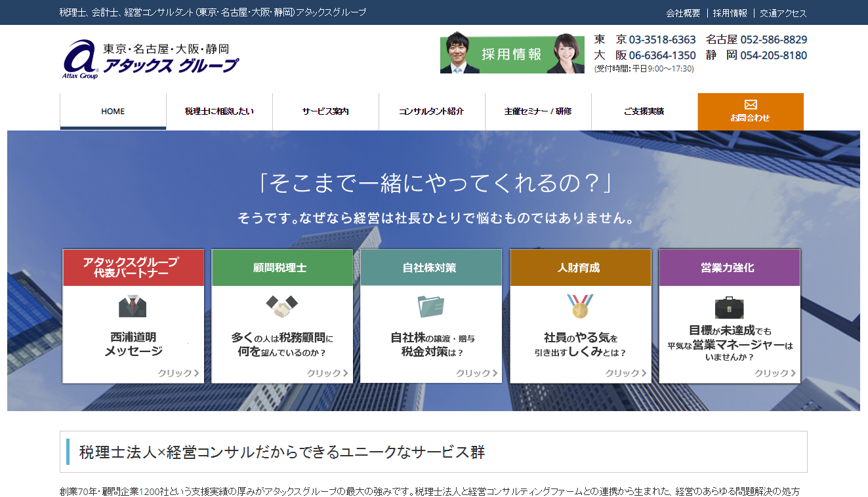Open the サービス案内 menu item
This screenshot has height=497, width=868.
pos(325,111)
